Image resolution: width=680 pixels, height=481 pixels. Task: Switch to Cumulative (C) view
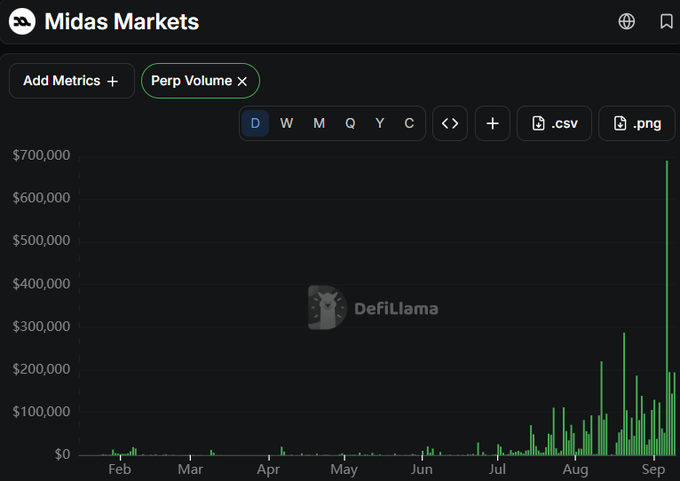point(409,123)
